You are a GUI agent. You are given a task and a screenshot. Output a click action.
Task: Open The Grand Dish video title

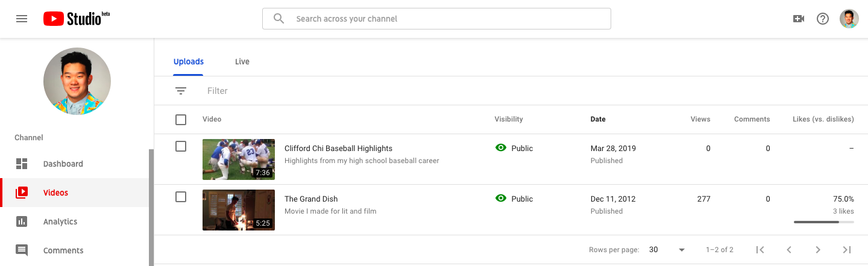[311, 199]
